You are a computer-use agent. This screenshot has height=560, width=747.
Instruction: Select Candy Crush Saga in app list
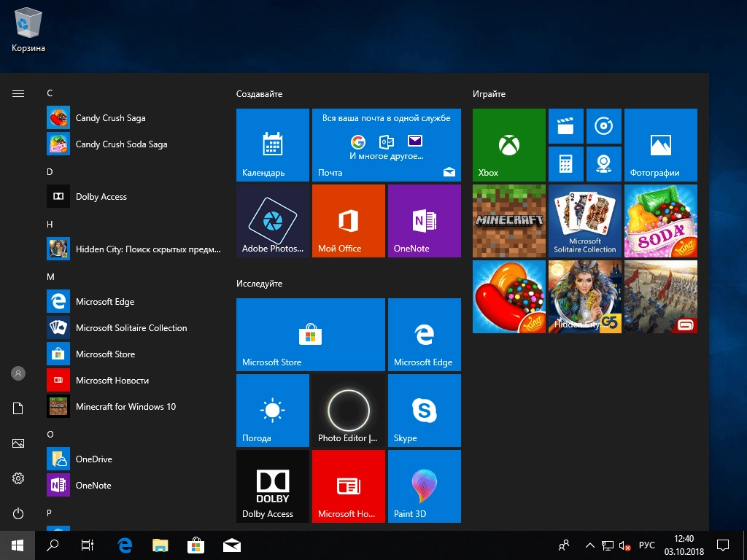pyautogui.click(x=134, y=117)
